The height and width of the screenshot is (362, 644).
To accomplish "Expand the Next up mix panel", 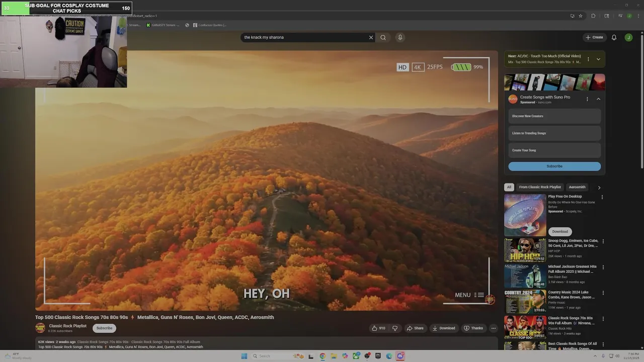I will (598, 59).
